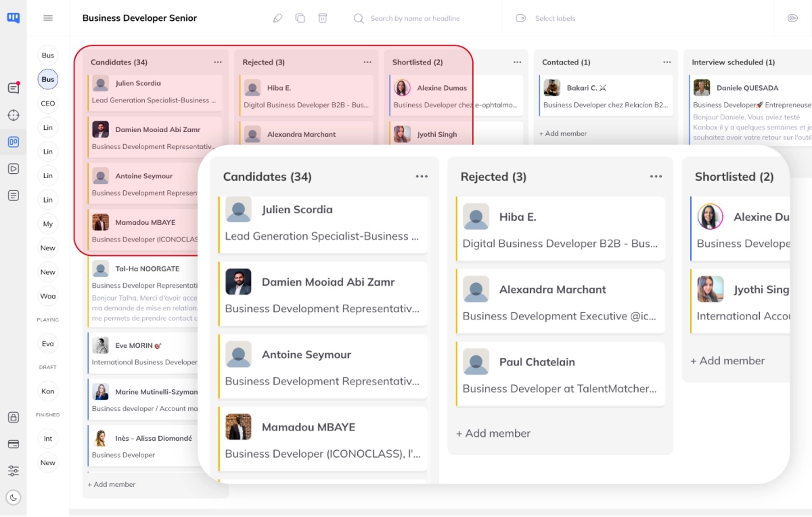Viewport: 812px width, 517px height.
Task: Click the lock icon in sidebar
Action: (x=14, y=417)
